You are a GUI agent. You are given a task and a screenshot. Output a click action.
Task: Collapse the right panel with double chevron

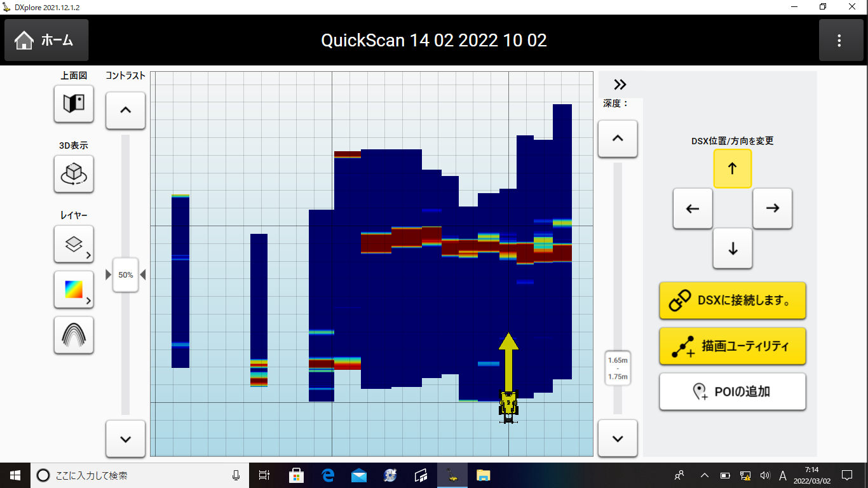[620, 85]
